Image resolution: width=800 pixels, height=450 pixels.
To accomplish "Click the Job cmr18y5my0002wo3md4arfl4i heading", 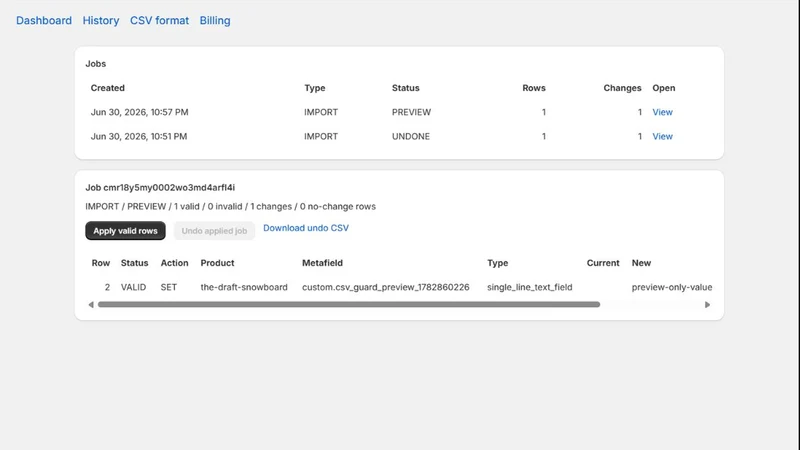I will (160, 187).
